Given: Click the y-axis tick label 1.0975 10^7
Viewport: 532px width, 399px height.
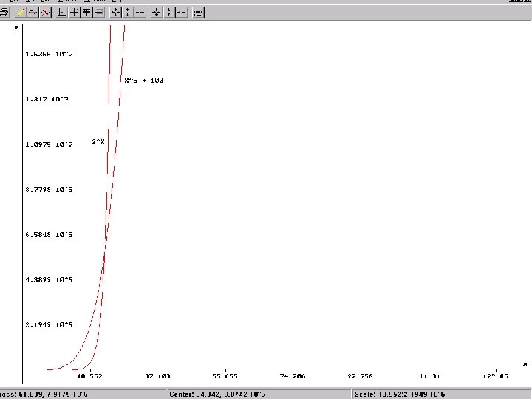Looking at the screenshot, I should (x=49, y=145).
